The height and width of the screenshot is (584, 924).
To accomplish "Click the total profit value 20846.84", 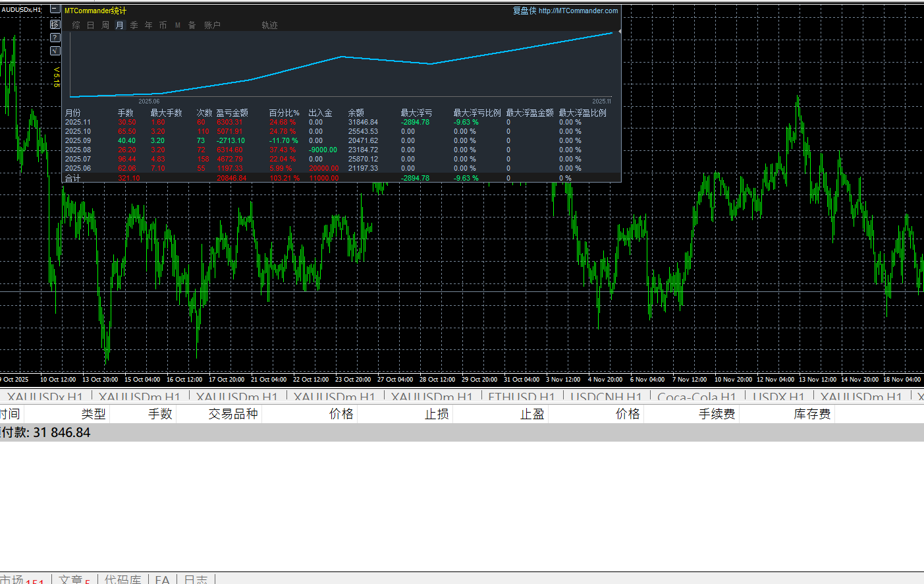I will (232, 178).
